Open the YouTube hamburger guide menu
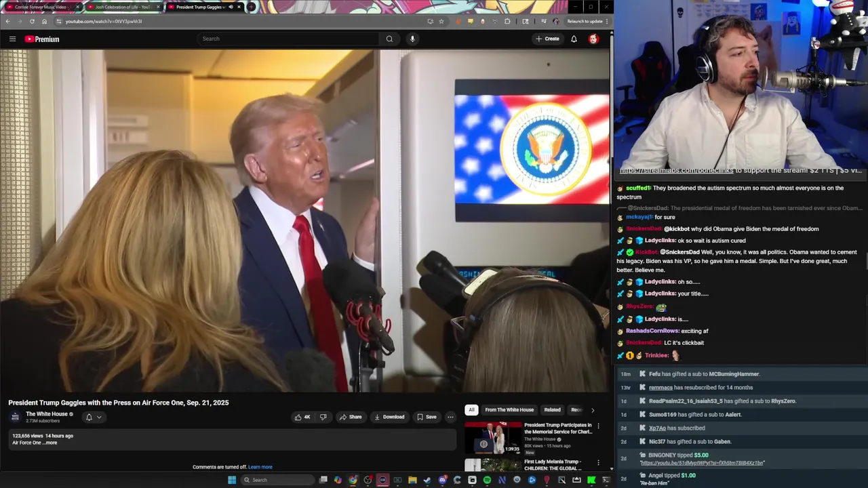The image size is (868, 488). [x=12, y=39]
